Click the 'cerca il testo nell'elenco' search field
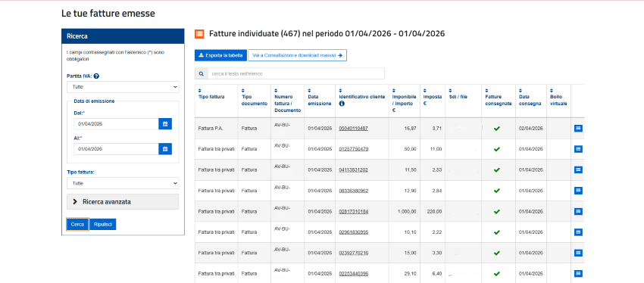Image resolution: width=644 pixels, height=283 pixels. point(295,74)
